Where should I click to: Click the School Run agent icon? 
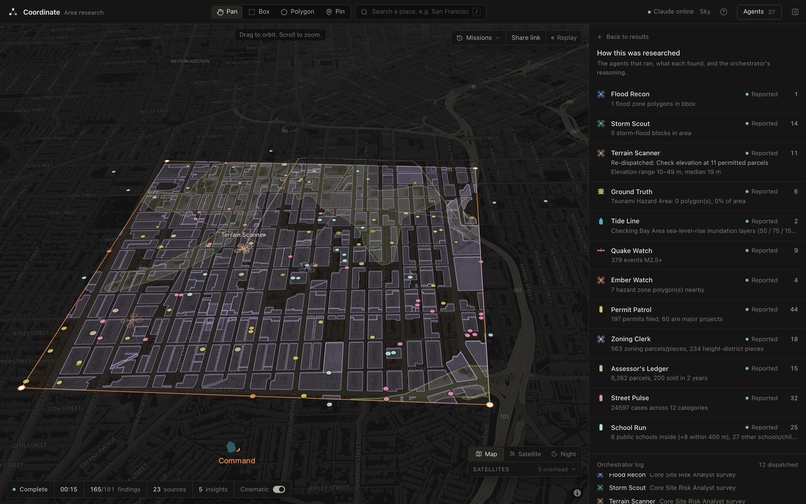click(x=600, y=427)
